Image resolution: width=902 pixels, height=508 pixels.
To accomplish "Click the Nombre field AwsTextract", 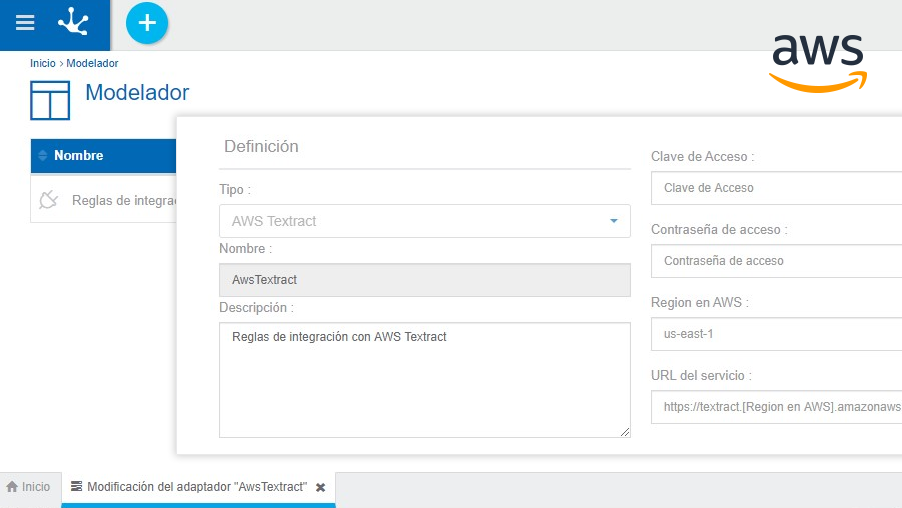I will [425, 280].
